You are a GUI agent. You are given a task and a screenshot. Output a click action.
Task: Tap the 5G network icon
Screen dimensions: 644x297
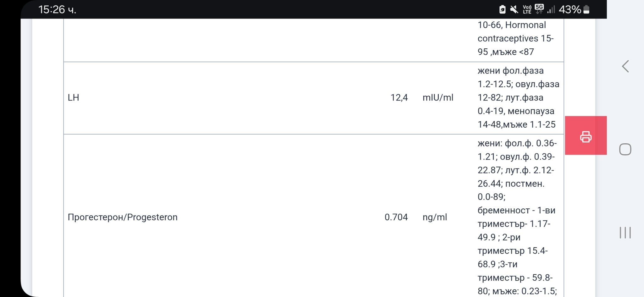pyautogui.click(x=539, y=9)
